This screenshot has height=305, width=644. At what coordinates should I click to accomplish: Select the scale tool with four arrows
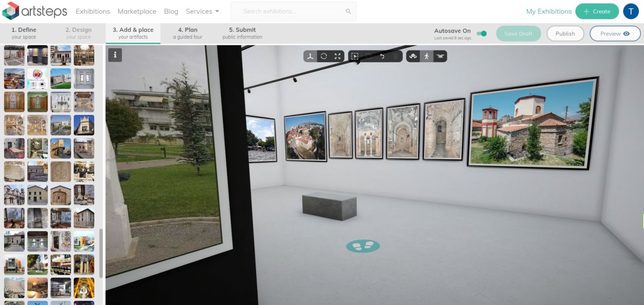[338, 56]
